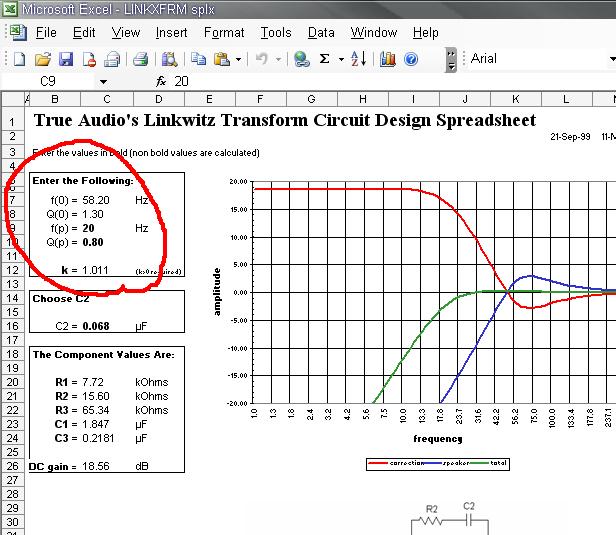Image resolution: width=616 pixels, height=535 pixels.
Task: Click the Permission document icon
Action: click(x=89, y=59)
